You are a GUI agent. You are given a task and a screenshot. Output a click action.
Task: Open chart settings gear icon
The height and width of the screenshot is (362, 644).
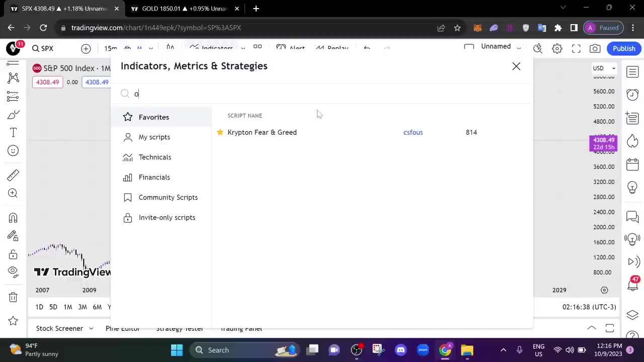(x=557, y=48)
